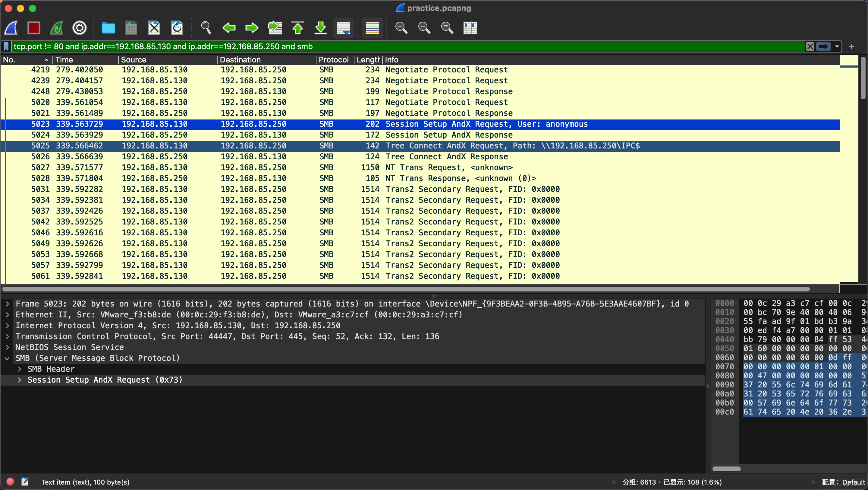Go to first packet arrow icon
Screen dimensions: 868x490
297,28
